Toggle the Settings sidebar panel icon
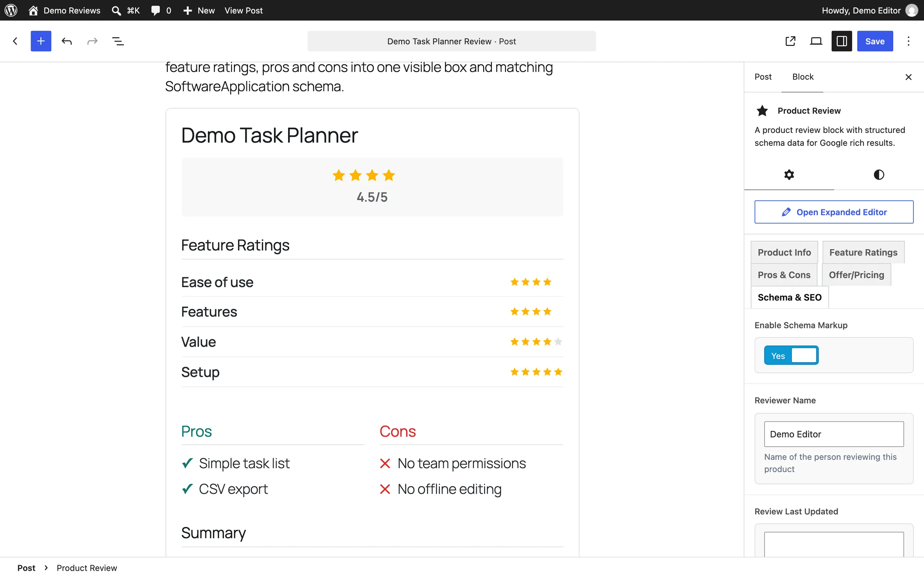The height and width of the screenshot is (578, 924). click(842, 41)
